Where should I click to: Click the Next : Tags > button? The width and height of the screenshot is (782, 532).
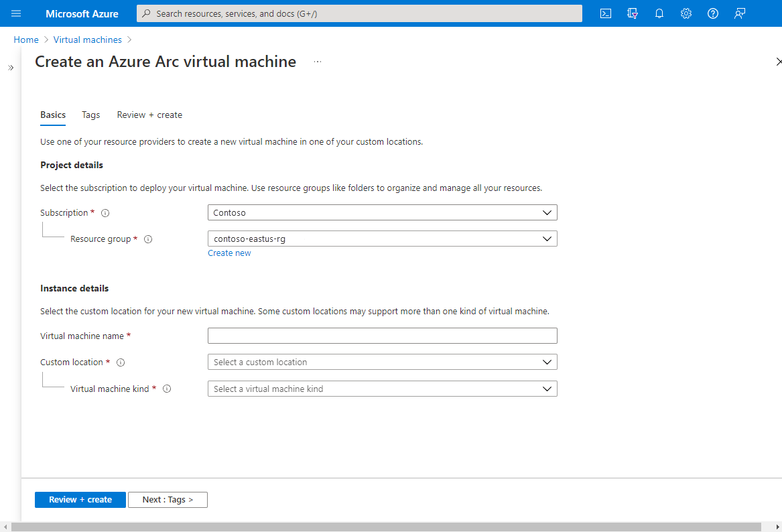(x=168, y=500)
